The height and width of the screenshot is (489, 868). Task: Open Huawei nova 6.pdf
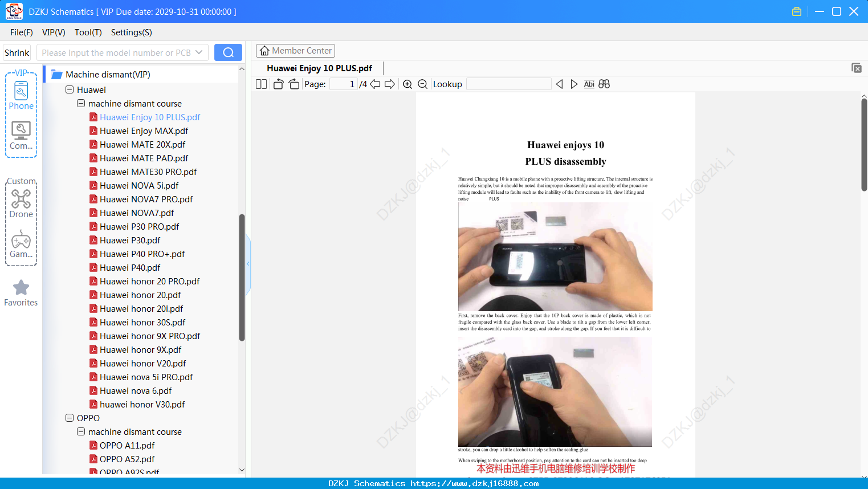pyautogui.click(x=136, y=390)
